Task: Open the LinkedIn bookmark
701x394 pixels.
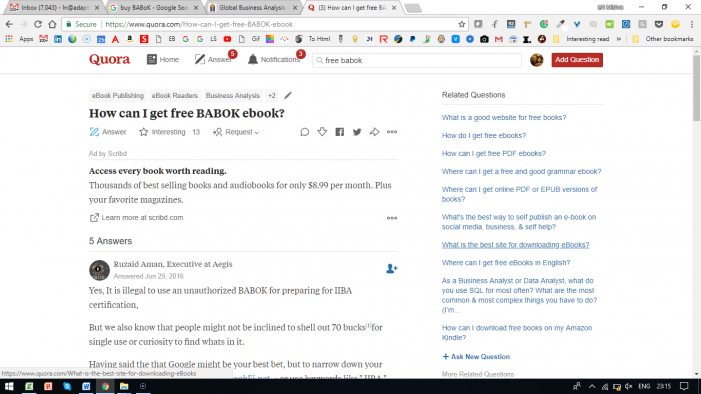Action: (58, 39)
